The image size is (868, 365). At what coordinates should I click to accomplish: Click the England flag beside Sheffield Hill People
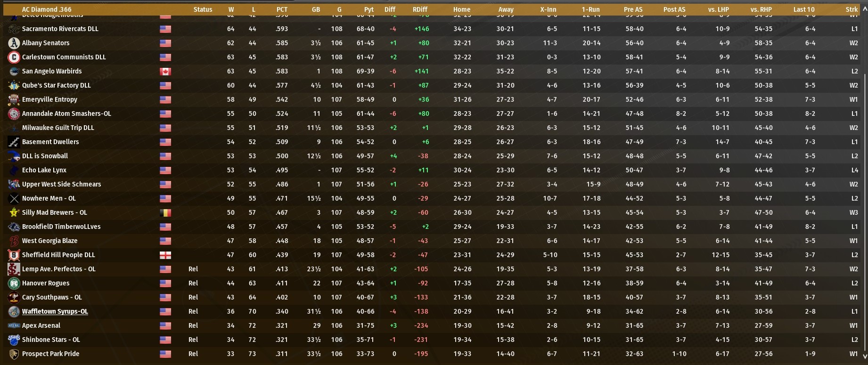[x=165, y=255]
